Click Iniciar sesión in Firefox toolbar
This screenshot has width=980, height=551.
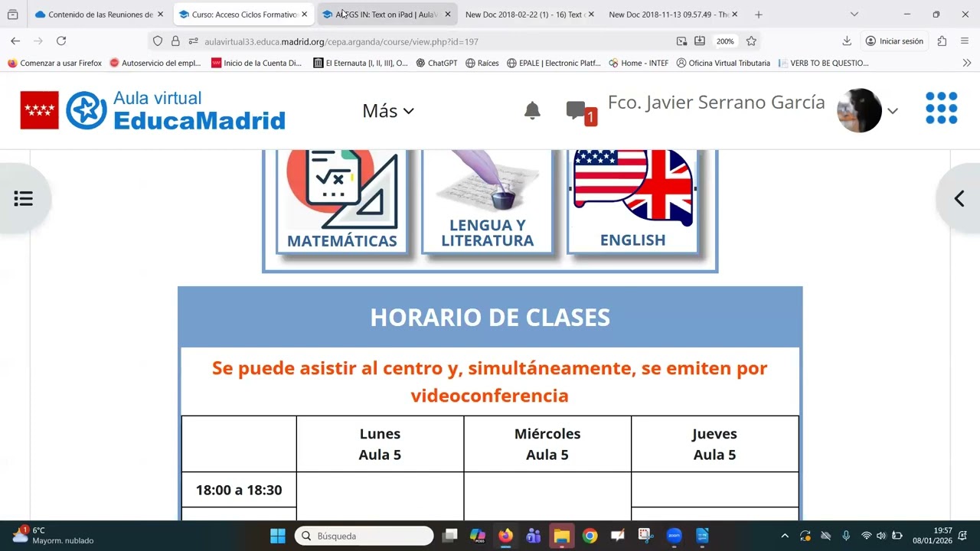coord(894,41)
